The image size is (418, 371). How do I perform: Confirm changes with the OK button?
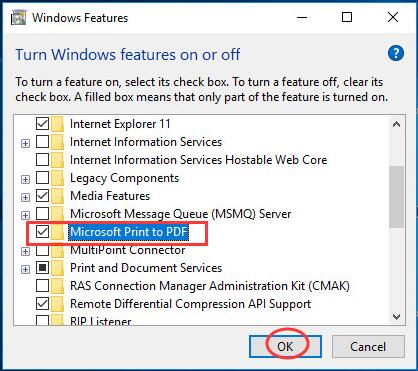click(285, 347)
